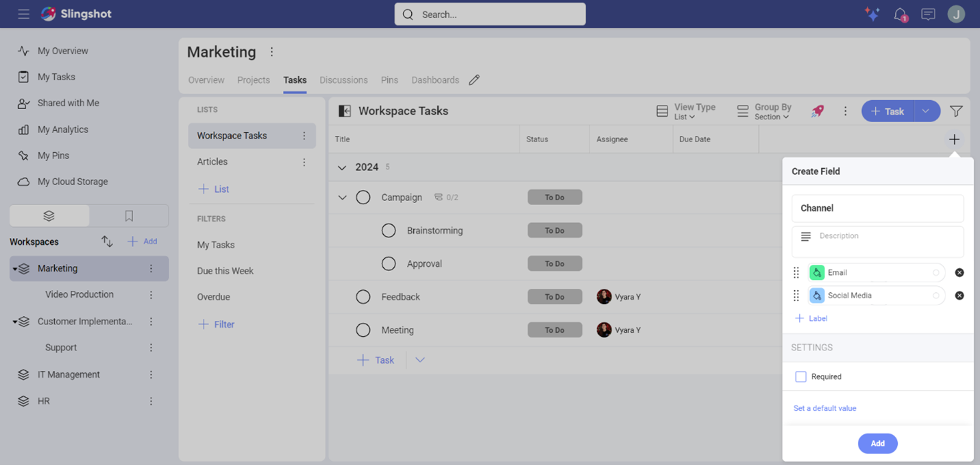
Task: Click the plus add column icon
Action: point(954,139)
